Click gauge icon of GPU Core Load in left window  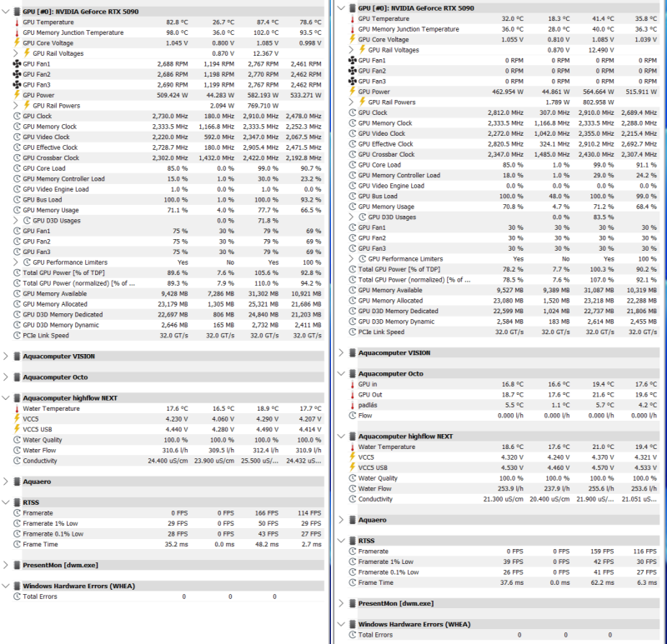click(17, 168)
